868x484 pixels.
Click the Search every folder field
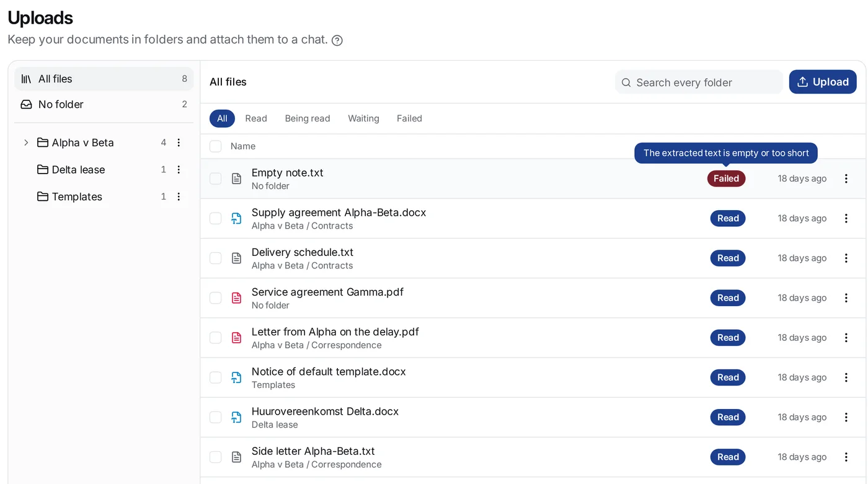click(x=699, y=82)
